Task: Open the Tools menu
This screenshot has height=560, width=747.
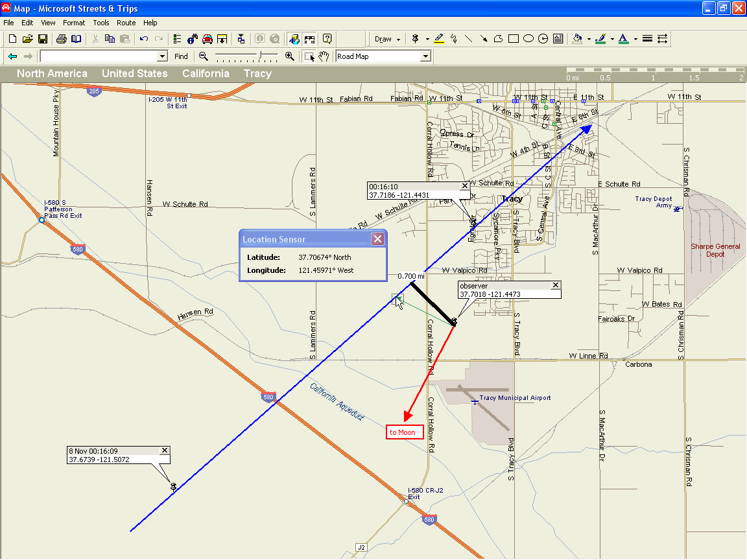Action: [101, 23]
